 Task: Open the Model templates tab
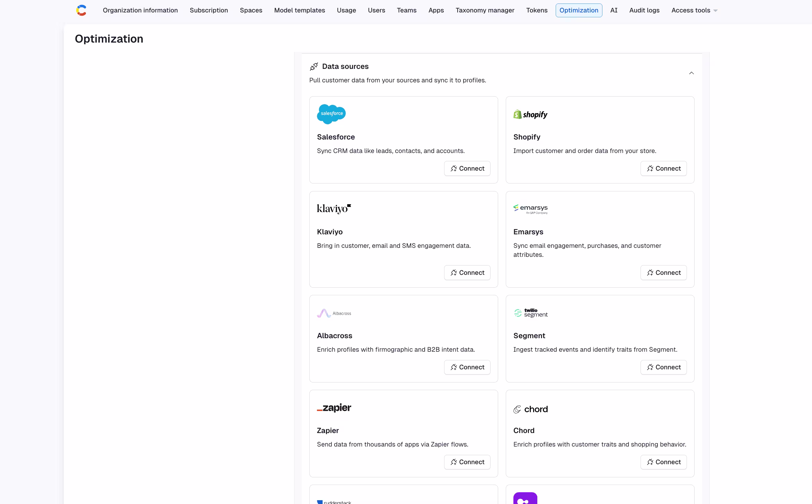pos(300,10)
